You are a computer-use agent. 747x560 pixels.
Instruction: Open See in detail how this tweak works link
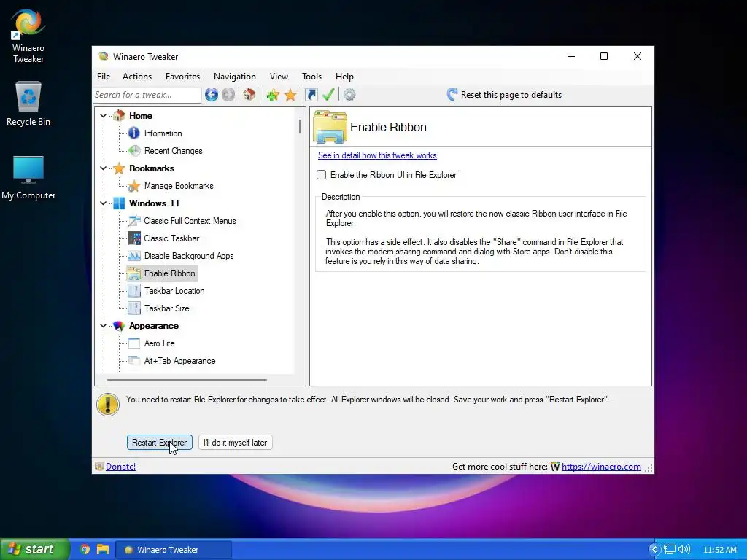pyautogui.click(x=377, y=155)
